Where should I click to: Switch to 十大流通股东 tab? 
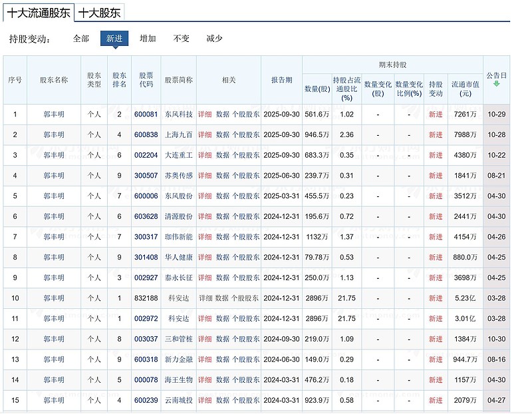point(39,13)
